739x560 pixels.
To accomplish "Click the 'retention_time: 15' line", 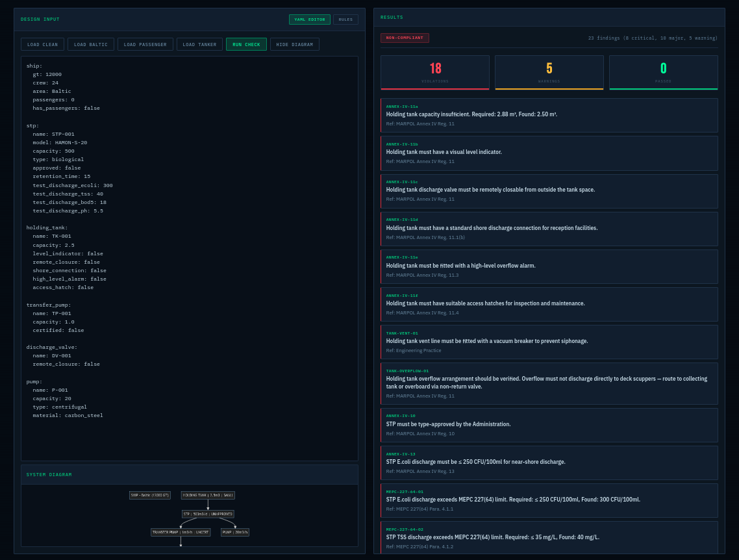I will 61,176.
